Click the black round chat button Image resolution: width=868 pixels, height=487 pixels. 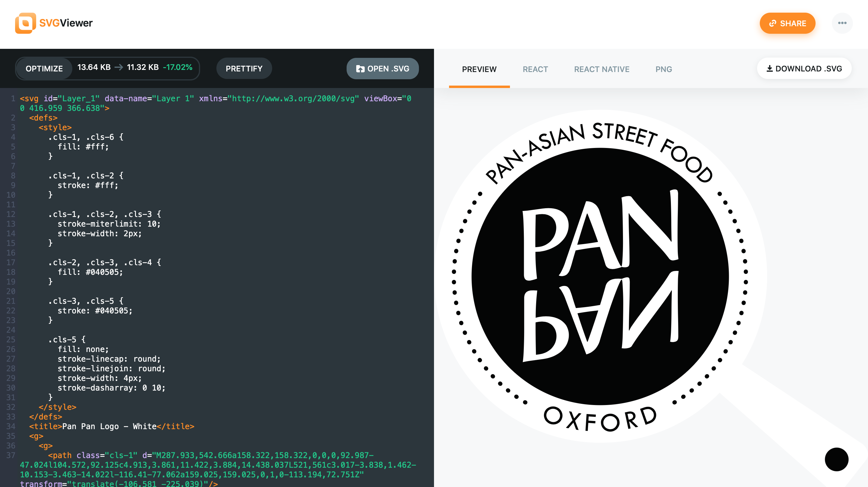836,459
